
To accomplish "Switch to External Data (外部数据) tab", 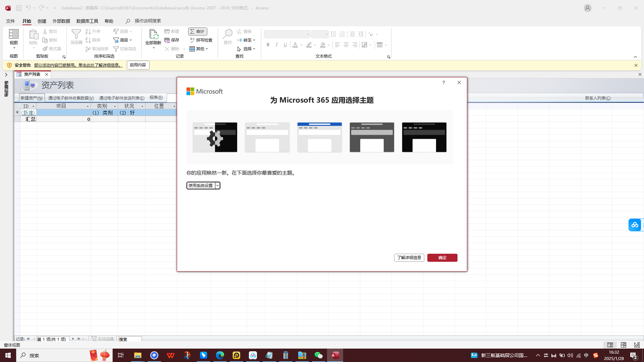I will [x=61, y=21].
